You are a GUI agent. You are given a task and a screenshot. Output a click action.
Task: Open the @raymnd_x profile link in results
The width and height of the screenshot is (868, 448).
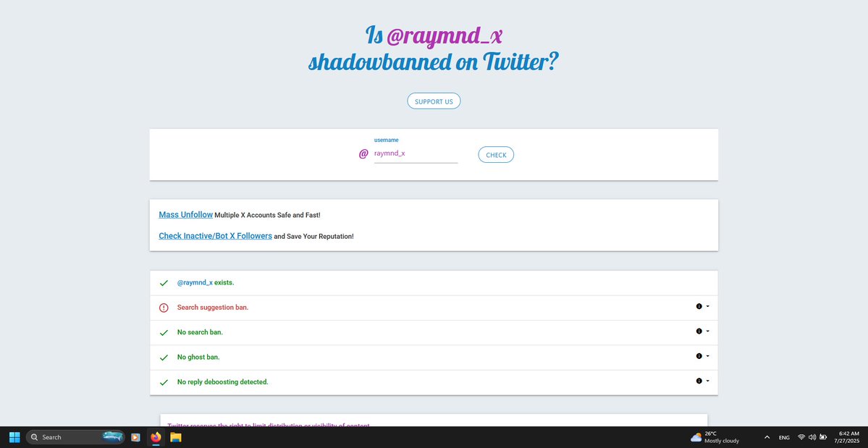tap(195, 283)
